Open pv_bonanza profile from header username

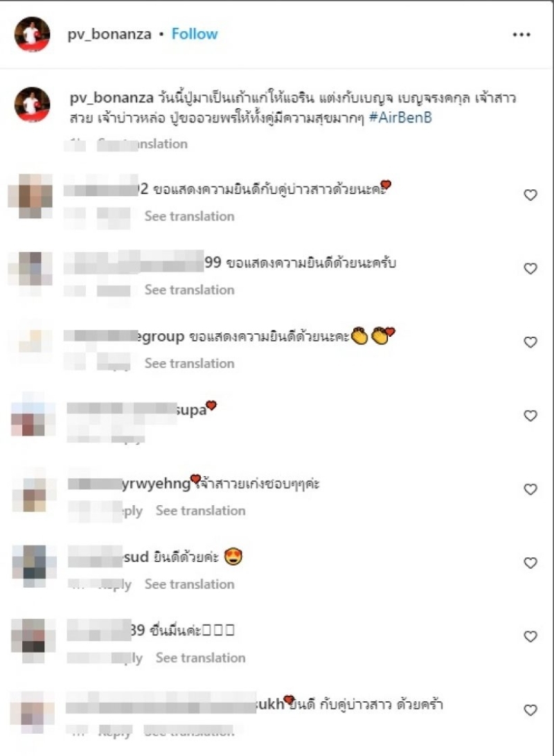(109, 34)
